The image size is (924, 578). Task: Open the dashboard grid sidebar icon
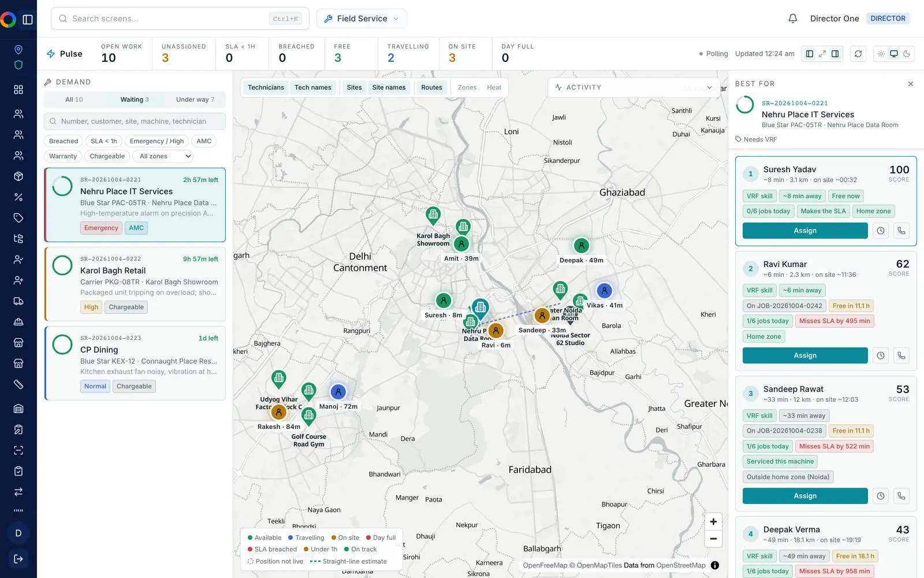click(x=18, y=90)
